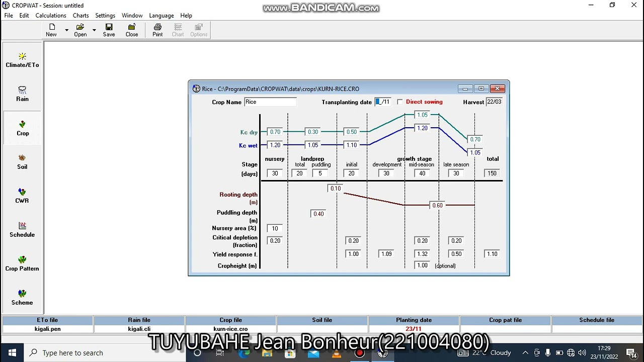Image resolution: width=644 pixels, height=362 pixels.
Task: Click the puddling days field showing 5
Action: pyautogui.click(x=320, y=173)
